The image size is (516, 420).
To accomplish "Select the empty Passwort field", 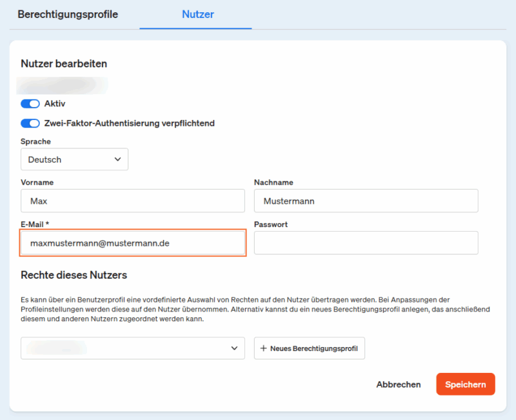I will pyautogui.click(x=366, y=243).
